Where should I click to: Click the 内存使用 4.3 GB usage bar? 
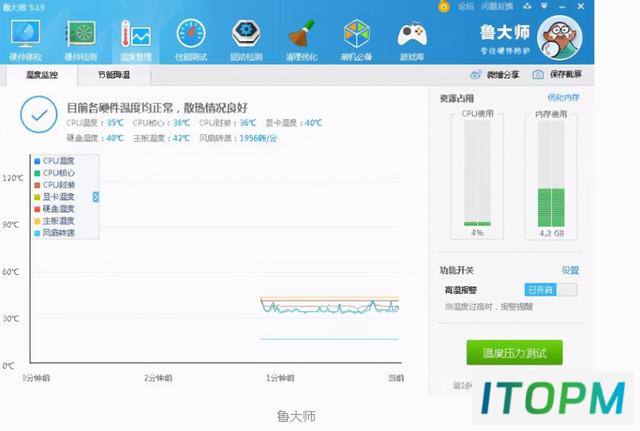point(551,173)
